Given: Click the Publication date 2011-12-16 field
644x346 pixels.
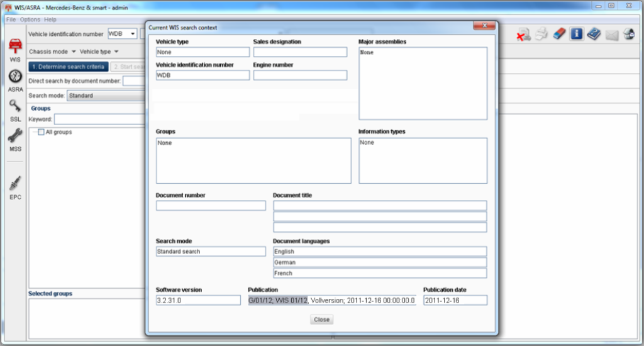Looking at the screenshot, I should [x=455, y=300].
